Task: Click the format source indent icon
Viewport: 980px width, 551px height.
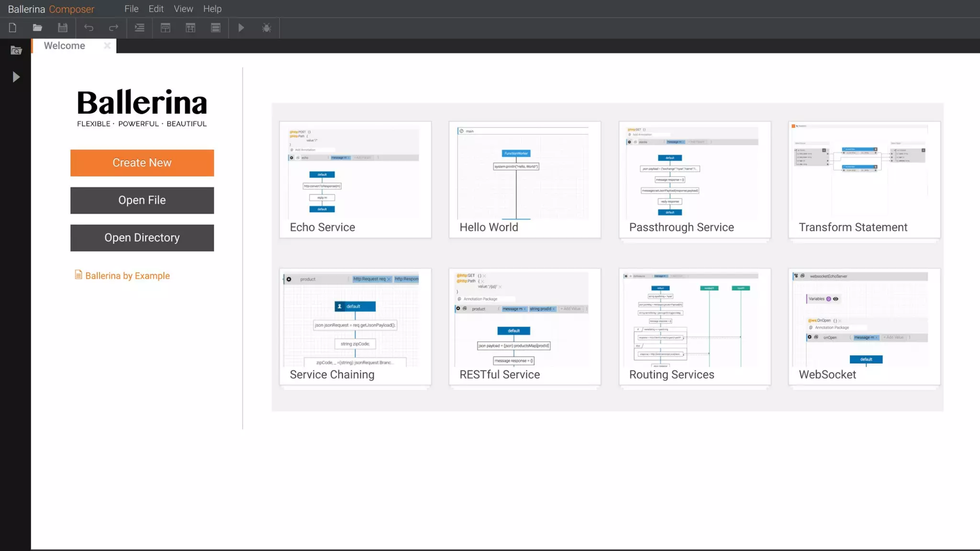Action: coord(139,28)
